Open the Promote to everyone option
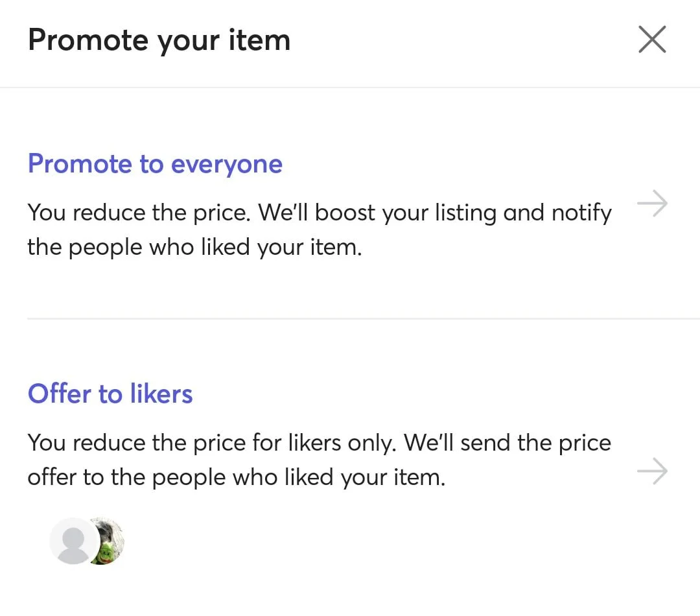700x616 pixels. pos(155,164)
